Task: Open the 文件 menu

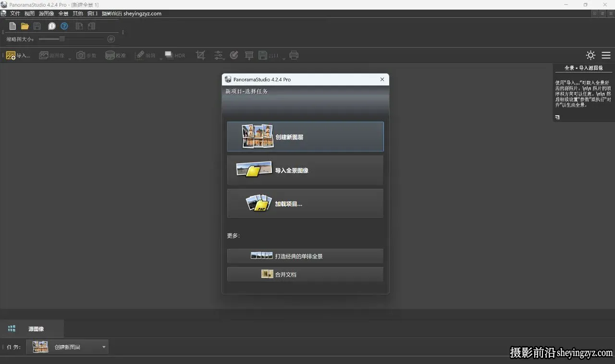Action: [15, 13]
